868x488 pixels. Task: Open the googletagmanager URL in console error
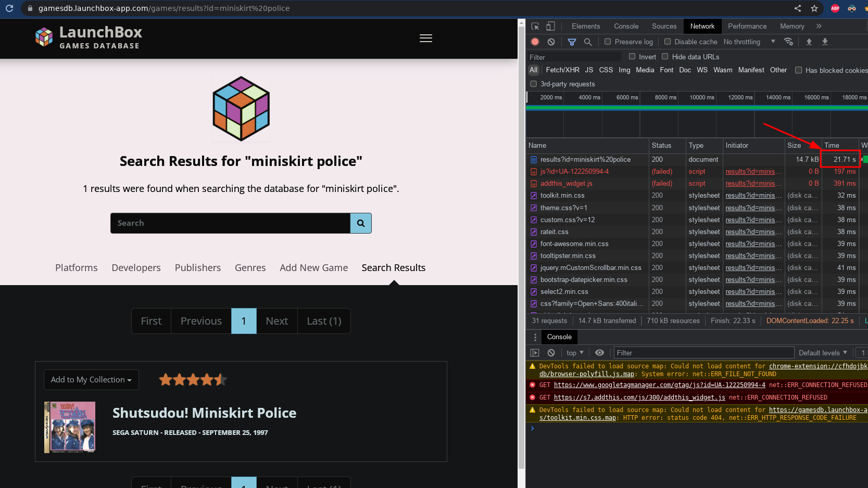(x=660, y=385)
